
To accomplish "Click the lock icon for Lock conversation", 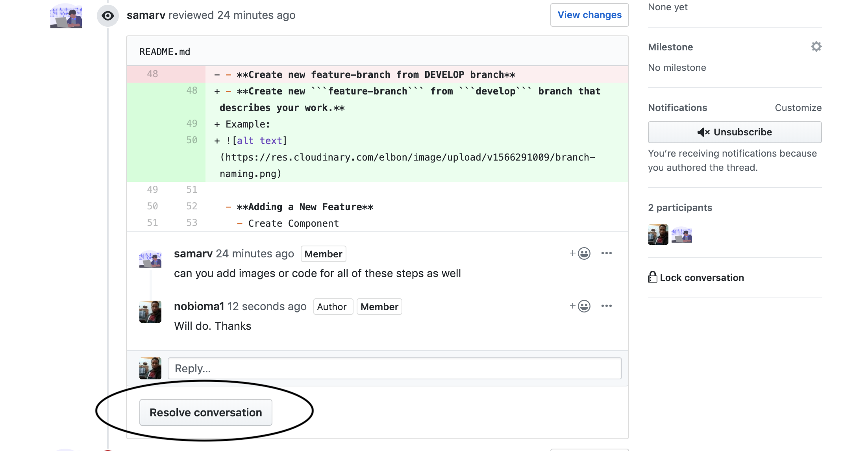I will coord(652,277).
